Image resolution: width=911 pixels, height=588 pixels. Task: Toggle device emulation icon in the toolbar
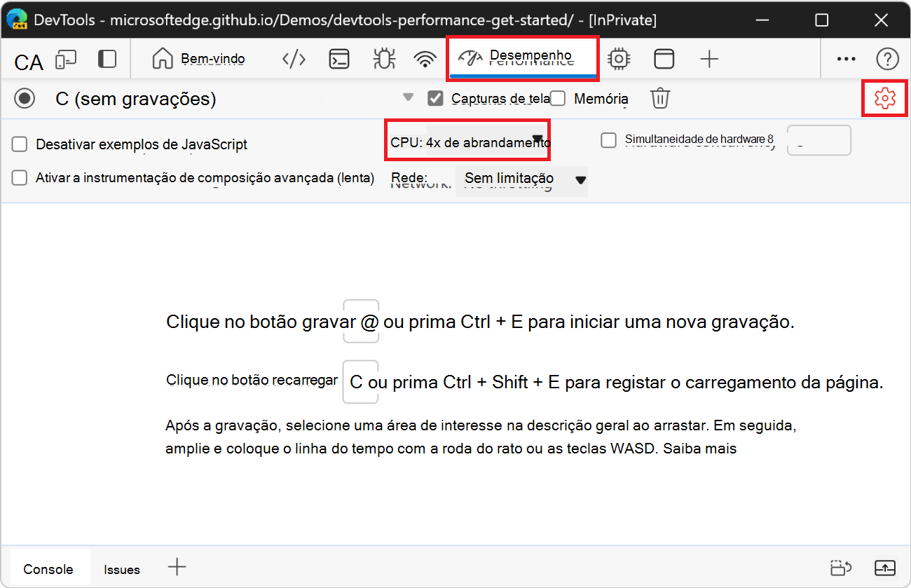pyautogui.click(x=66, y=59)
